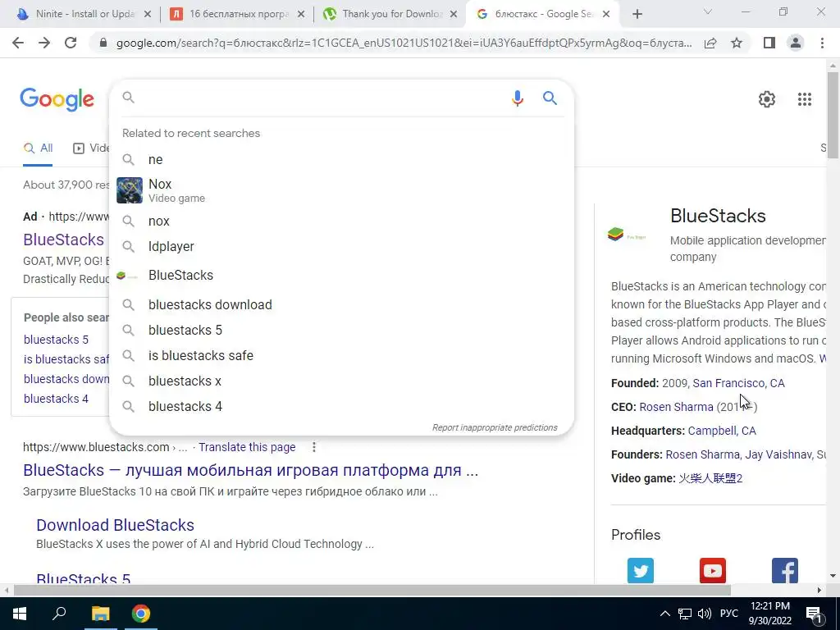The height and width of the screenshot is (630, 840).
Task: Click 'bluestacks 5' in People also search
Action: 56,340
